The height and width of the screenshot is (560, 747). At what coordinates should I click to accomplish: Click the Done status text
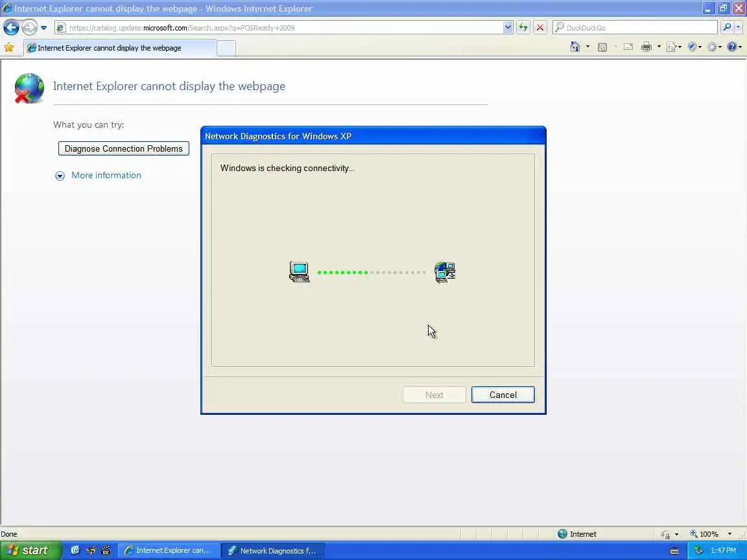(x=9, y=534)
